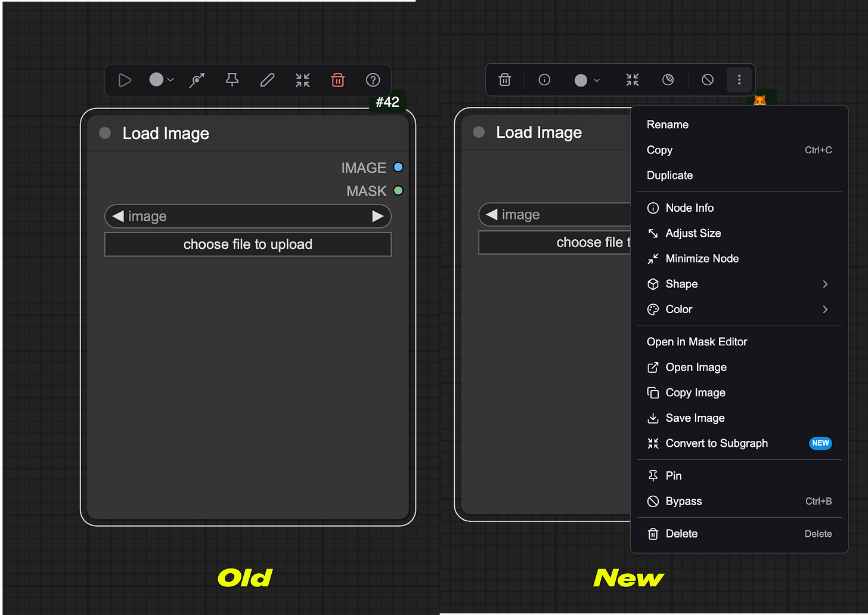Screen dimensions: 868x615
Task: Click the blue IMAGE output slot
Action: coord(398,168)
